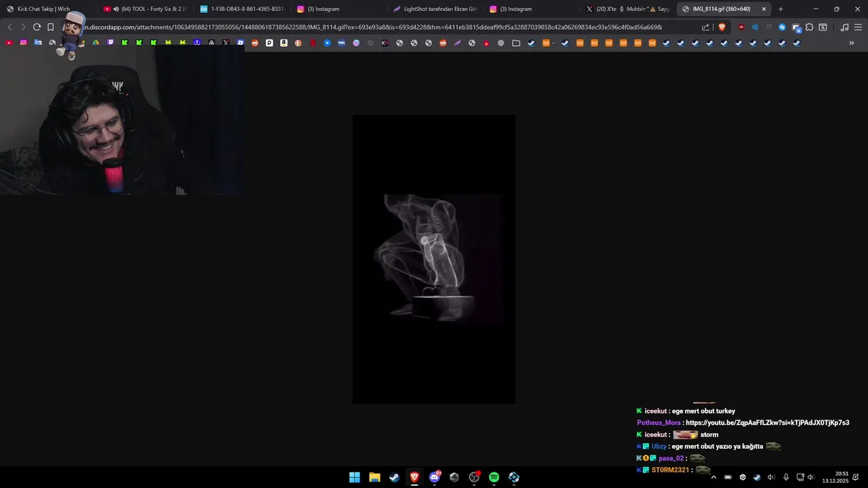The width and height of the screenshot is (868, 488).
Task: Switch to the LightShot tarafından Ekran tab
Action: point(435,9)
